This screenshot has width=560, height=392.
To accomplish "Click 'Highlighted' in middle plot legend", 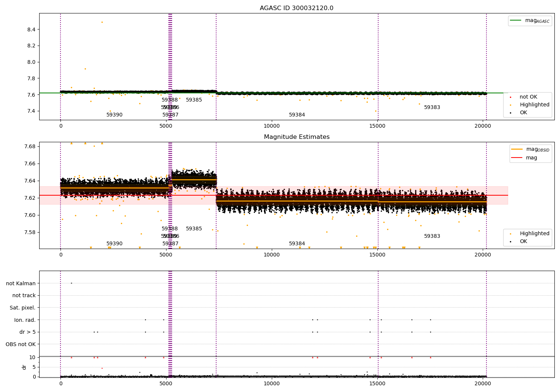I will [534, 234].
